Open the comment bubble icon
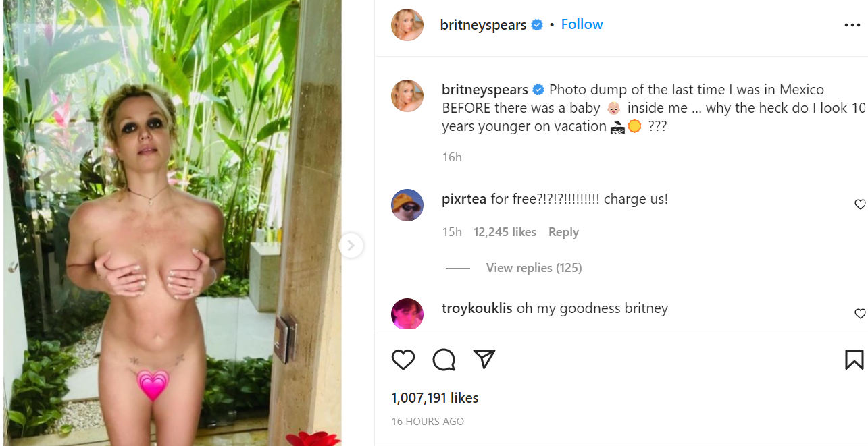This screenshot has height=446, width=868. [x=444, y=360]
